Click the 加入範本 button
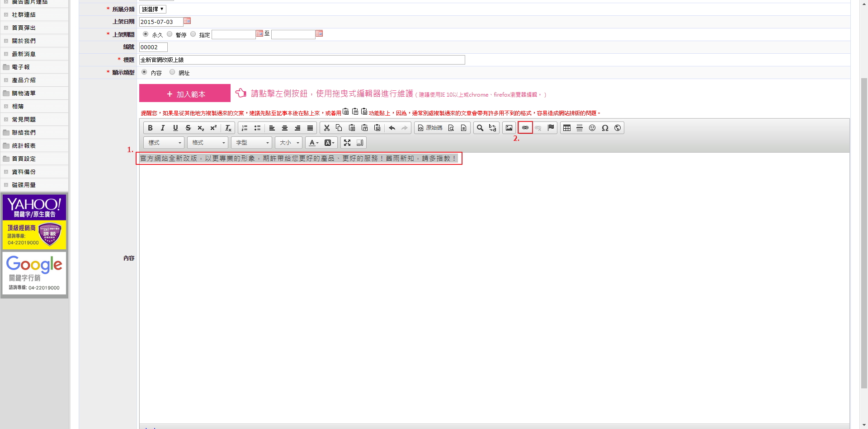This screenshot has width=868, height=429. pos(185,93)
